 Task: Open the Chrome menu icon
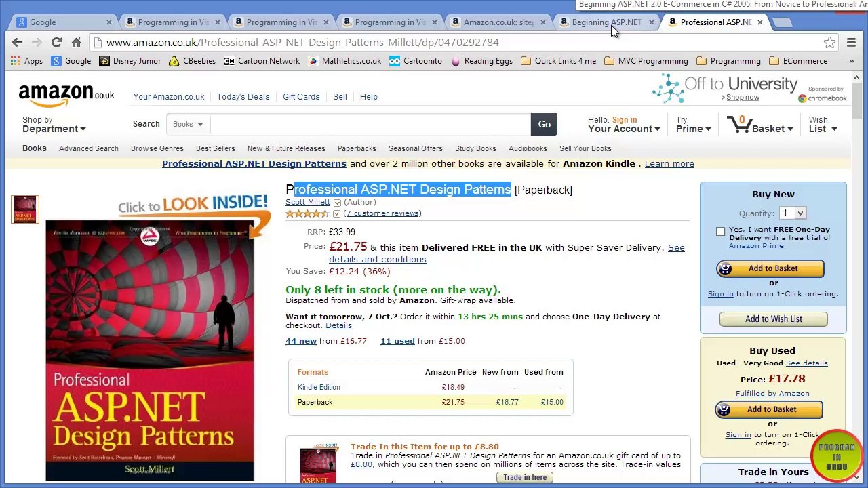pyautogui.click(x=851, y=43)
